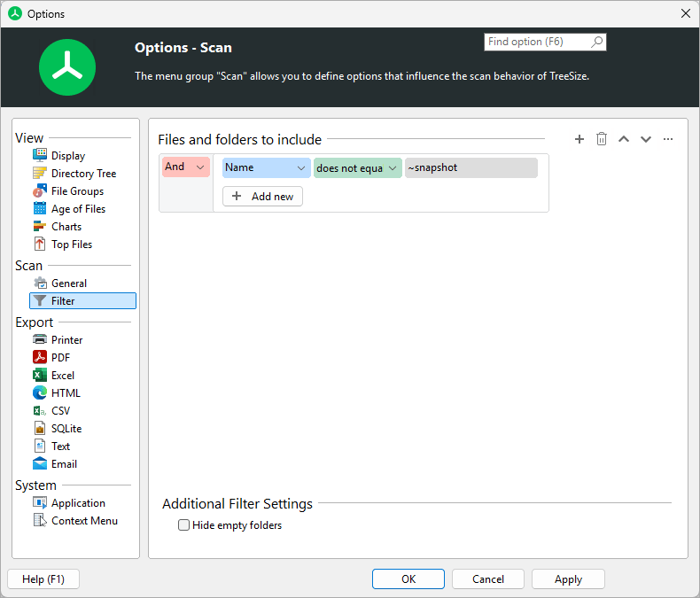Select SQLite export options
Viewport: 700px width, 598px height.
pos(66,429)
